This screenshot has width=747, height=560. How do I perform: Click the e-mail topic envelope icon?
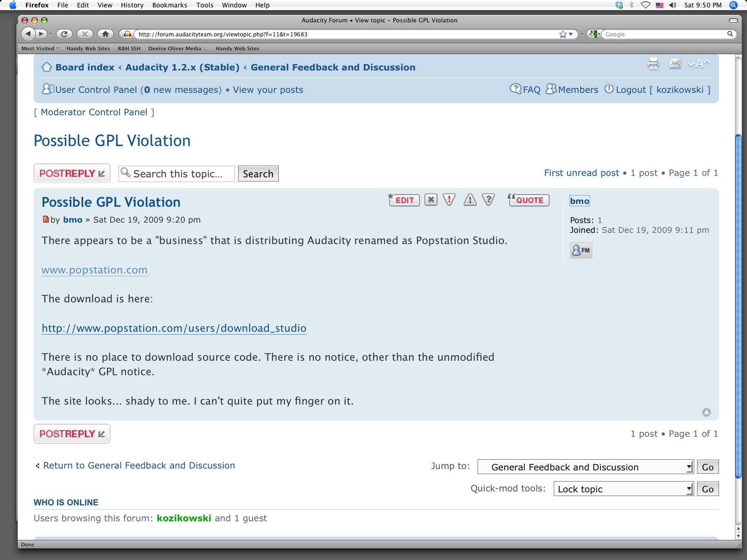pos(675,63)
